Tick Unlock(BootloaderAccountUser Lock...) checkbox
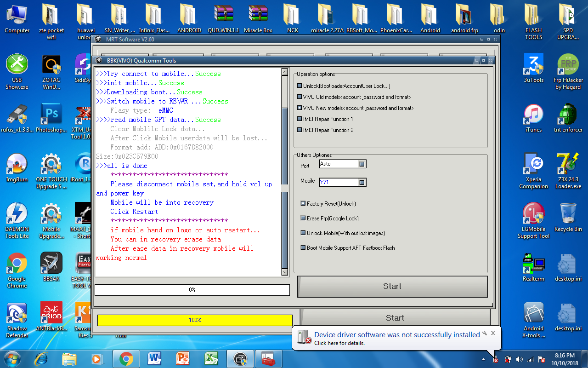The height and width of the screenshot is (368, 588). click(x=300, y=86)
